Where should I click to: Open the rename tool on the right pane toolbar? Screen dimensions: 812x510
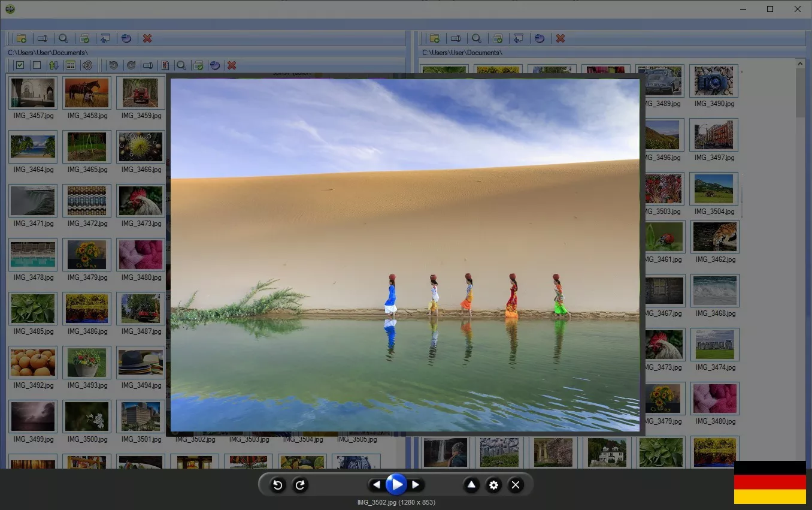(x=455, y=38)
